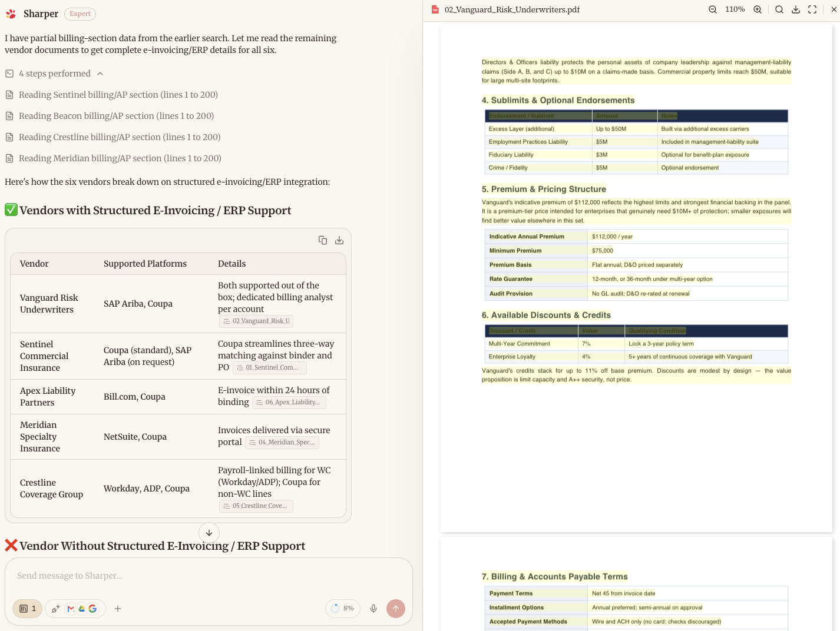This screenshot has width=840, height=631.
Task: Close the PDF viewer panel
Action: (834, 9)
